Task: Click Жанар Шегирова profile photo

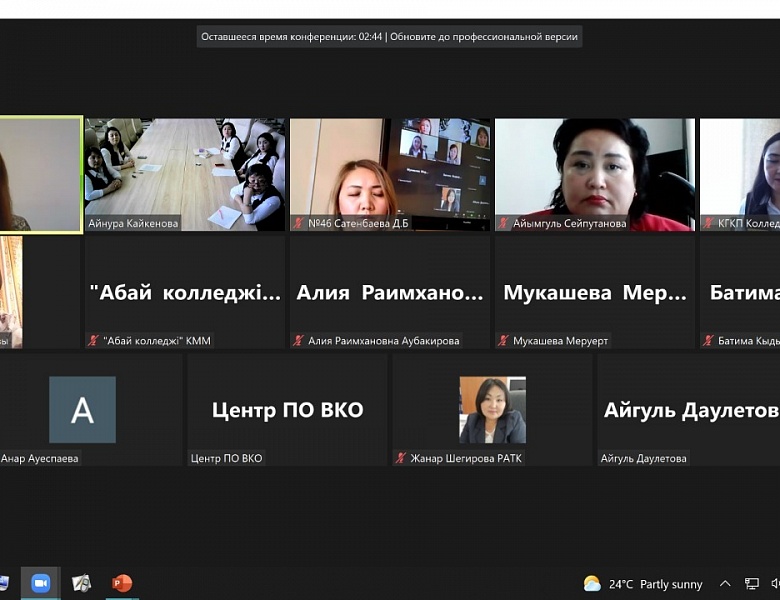Action: click(x=492, y=409)
